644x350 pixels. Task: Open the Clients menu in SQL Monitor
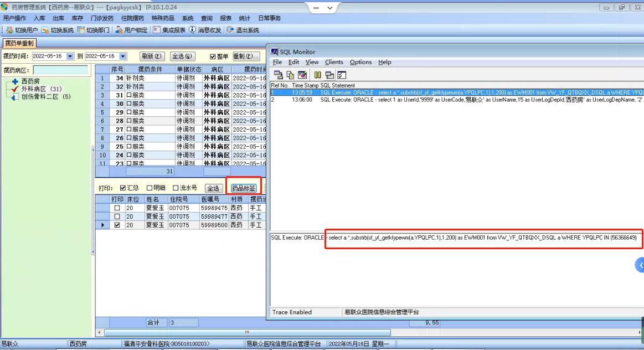tap(334, 62)
